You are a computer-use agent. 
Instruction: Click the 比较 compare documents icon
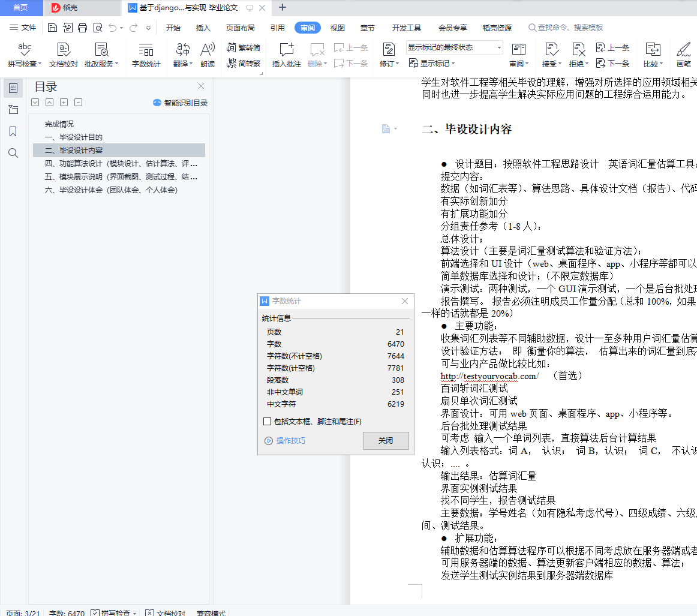click(x=653, y=49)
